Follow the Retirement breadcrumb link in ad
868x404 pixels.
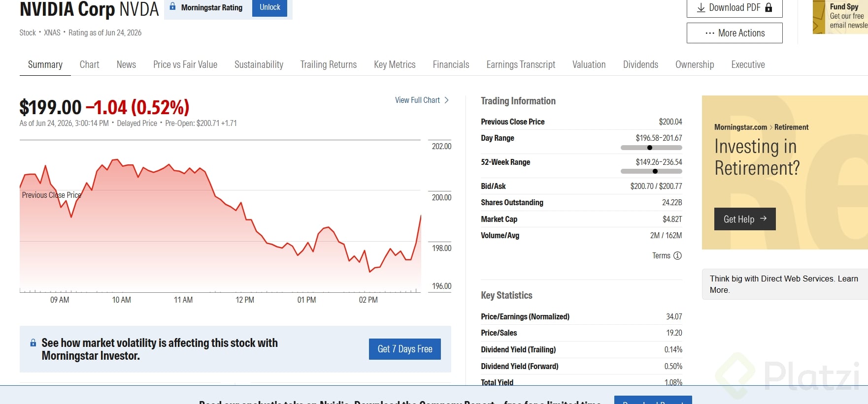point(791,127)
